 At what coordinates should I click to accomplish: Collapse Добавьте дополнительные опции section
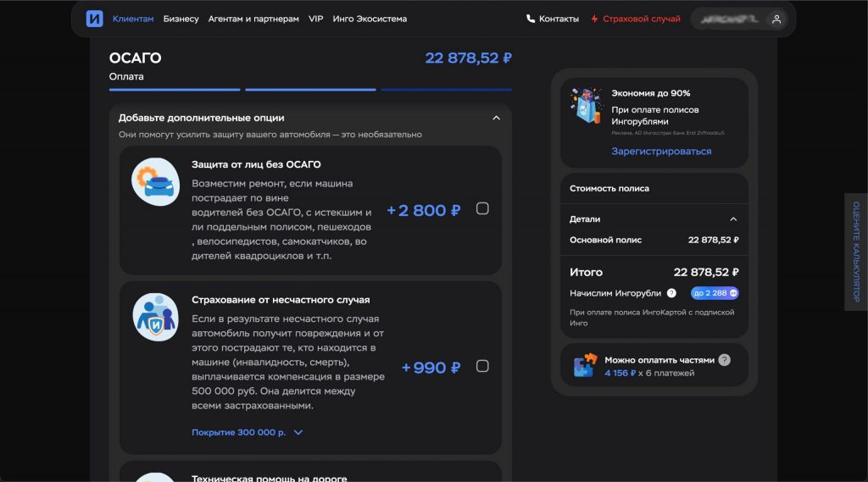pos(496,118)
